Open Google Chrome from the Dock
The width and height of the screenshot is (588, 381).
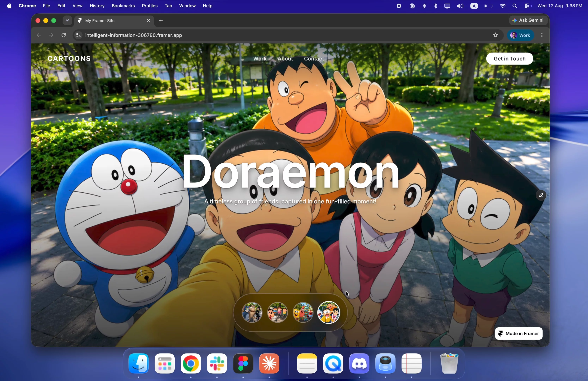pos(191,363)
